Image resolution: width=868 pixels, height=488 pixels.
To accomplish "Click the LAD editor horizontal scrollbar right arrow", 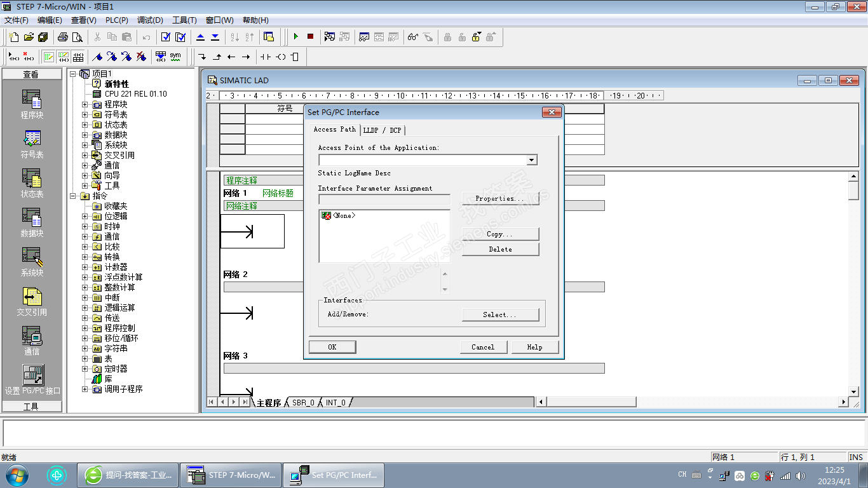I will [844, 402].
